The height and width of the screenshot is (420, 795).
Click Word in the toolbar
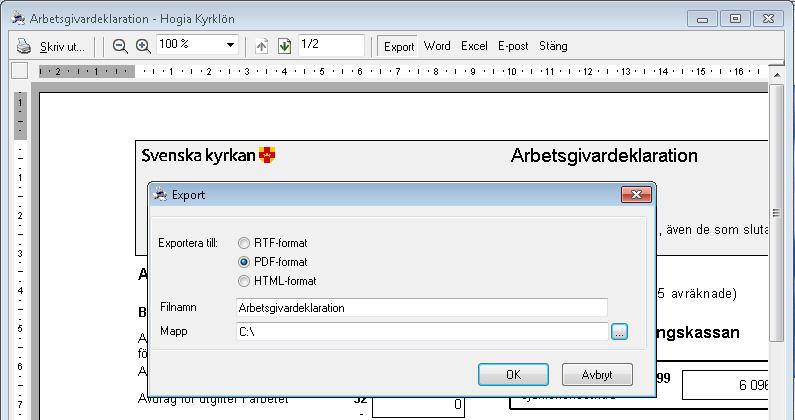click(437, 46)
